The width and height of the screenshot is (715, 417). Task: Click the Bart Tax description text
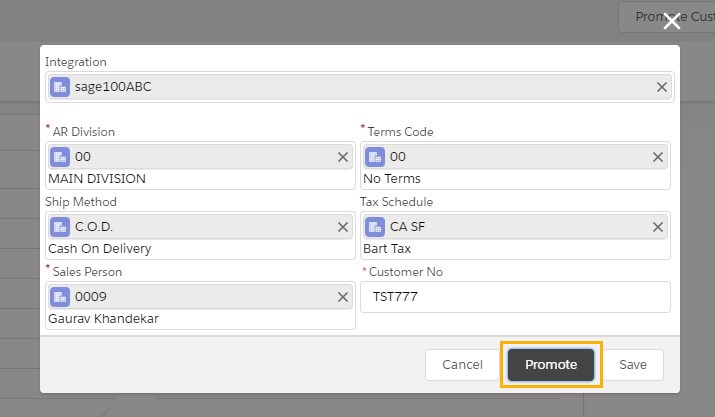tap(387, 249)
